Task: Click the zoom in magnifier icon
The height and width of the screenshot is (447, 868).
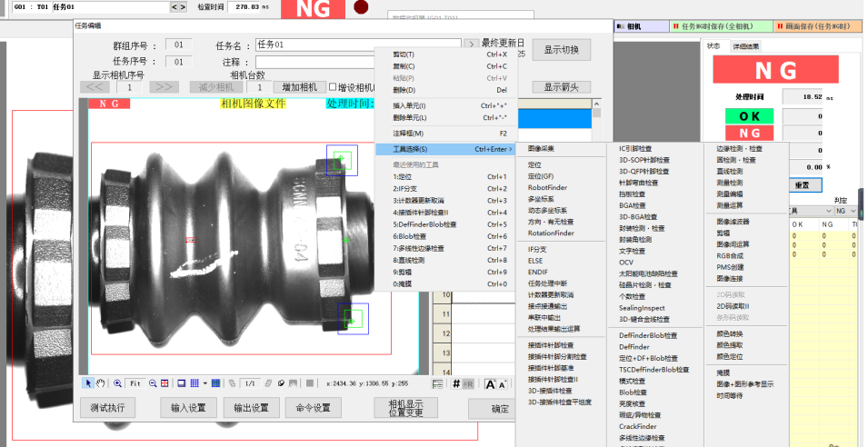Action: [115, 383]
